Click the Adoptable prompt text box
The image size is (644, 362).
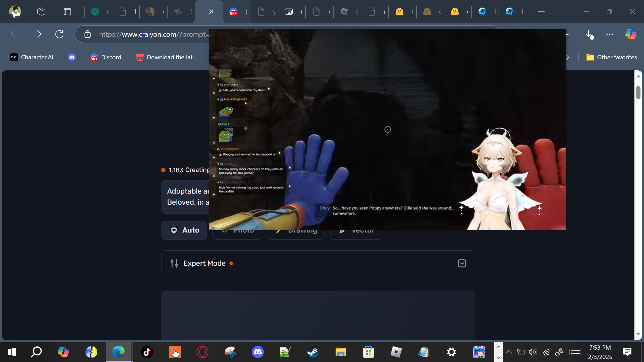click(185, 197)
